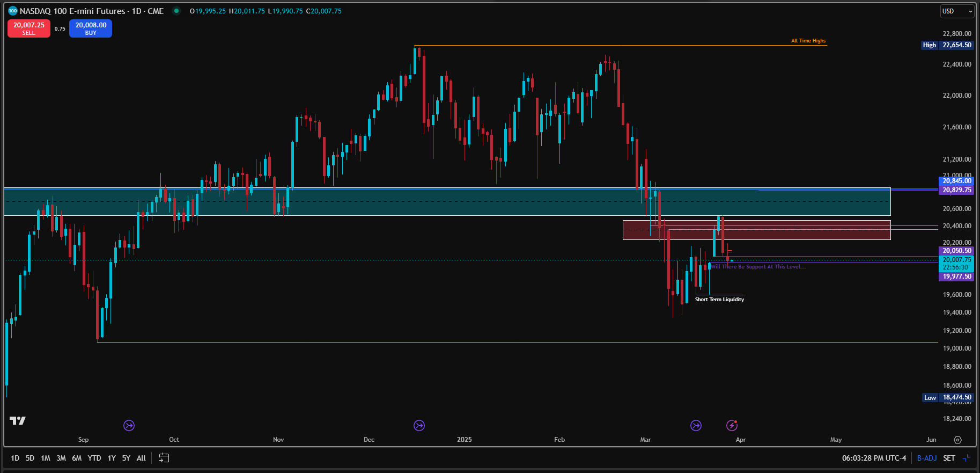The width and height of the screenshot is (980, 473).
Task: Click the collapse panel icon in bottom right
Action: (x=967, y=458)
